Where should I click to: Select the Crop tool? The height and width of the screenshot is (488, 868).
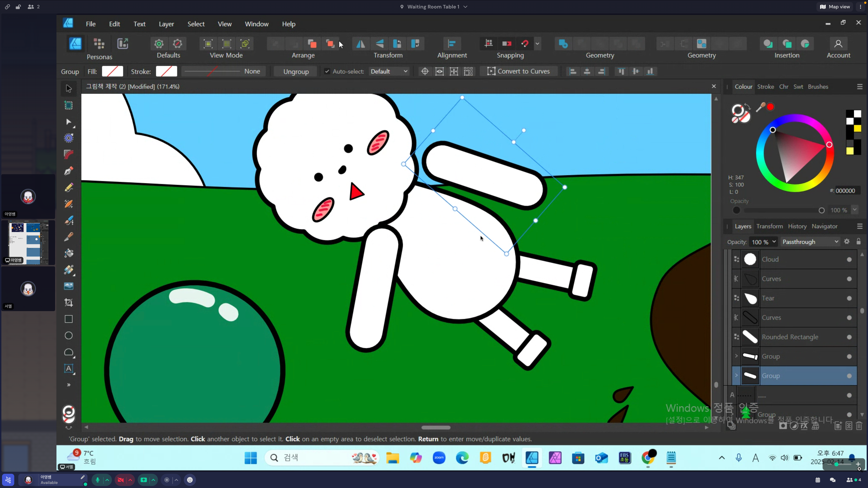point(68,302)
